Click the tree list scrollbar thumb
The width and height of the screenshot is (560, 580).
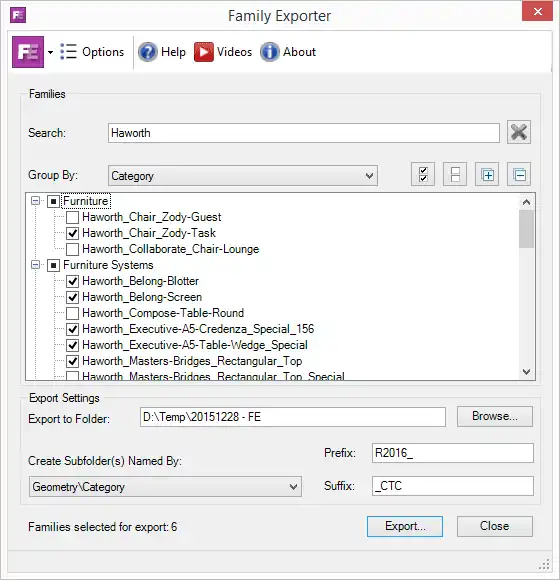(x=526, y=229)
